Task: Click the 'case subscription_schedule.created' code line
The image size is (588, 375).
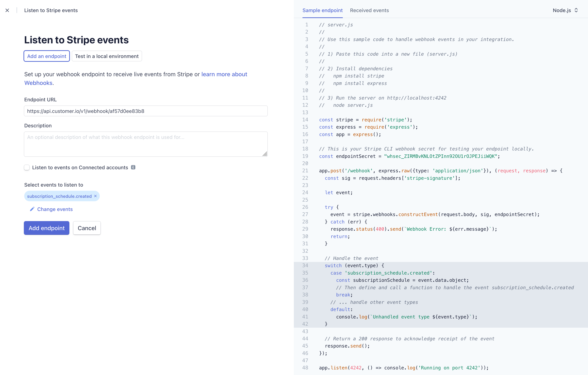Action: coord(383,273)
